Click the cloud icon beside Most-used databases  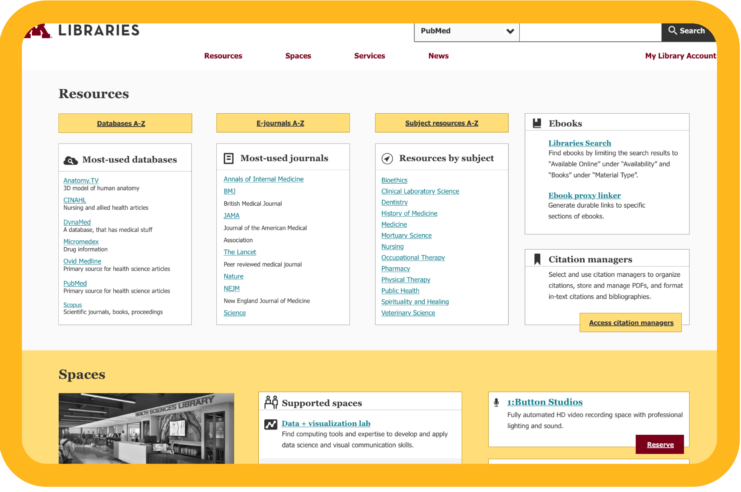pos(70,160)
